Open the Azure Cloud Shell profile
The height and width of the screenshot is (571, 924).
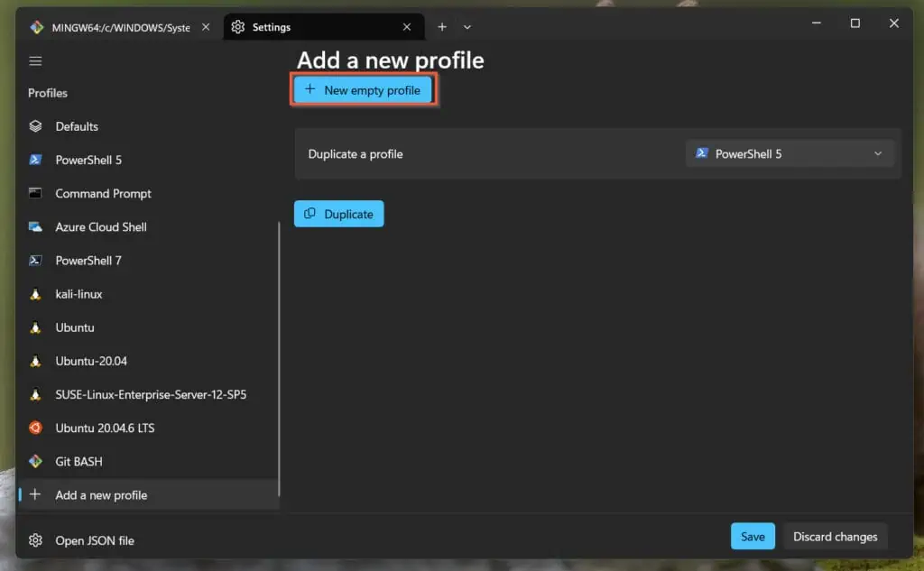149,227
